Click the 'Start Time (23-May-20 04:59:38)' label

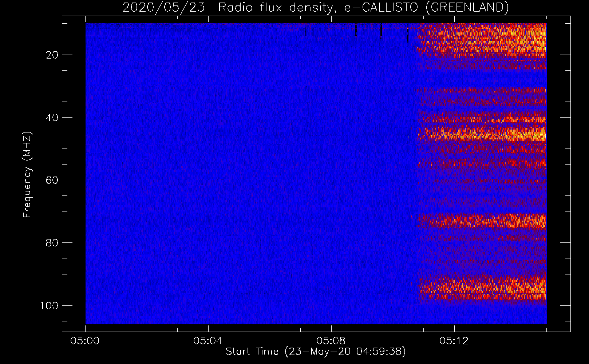coord(315,352)
